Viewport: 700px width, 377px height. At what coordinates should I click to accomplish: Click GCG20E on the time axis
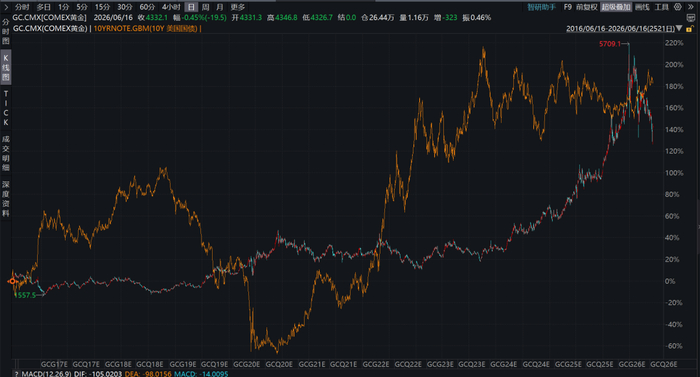(246, 364)
